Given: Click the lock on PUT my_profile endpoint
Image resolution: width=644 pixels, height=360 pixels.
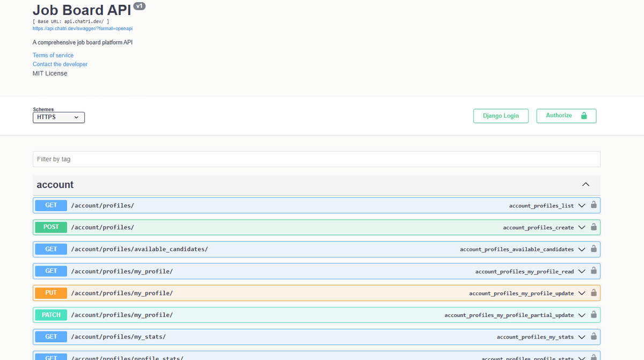Looking at the screenshot, I should 594,293.
